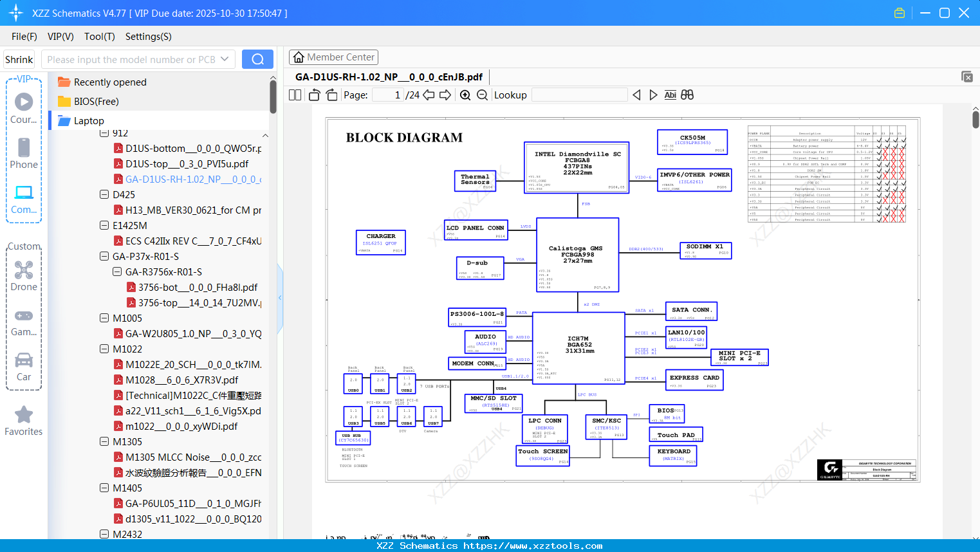
Task: Click the XZZ Schematics logo icon
Action: pos(16,13)
